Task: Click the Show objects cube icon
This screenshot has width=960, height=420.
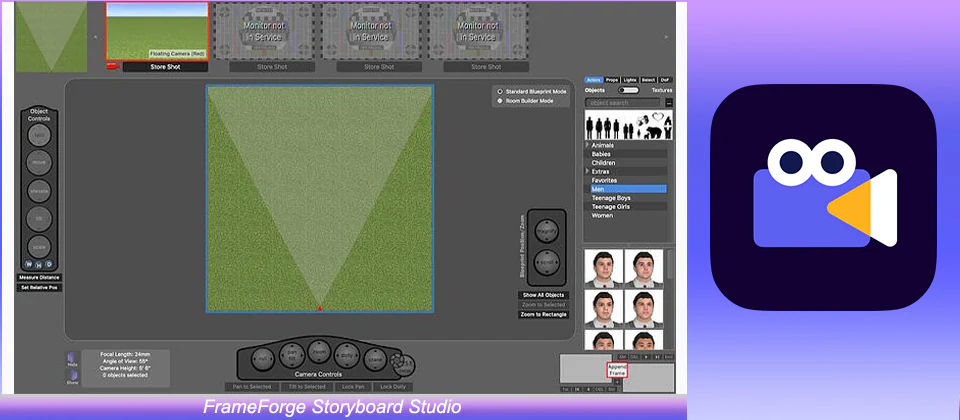Action: click(72, 374)
